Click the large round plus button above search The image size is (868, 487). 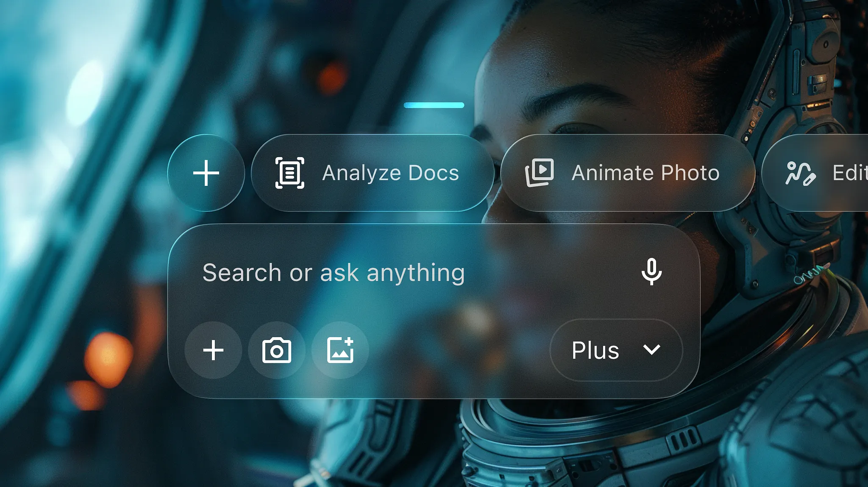(206, 173)
